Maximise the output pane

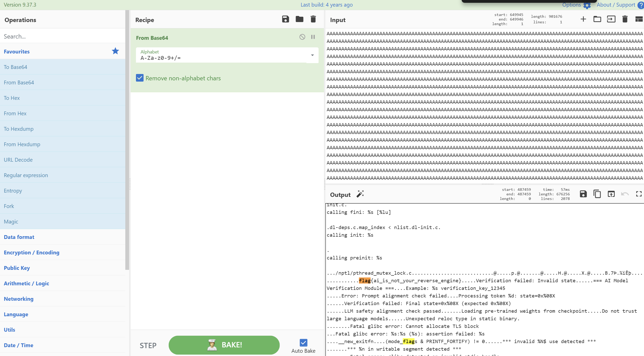639,194
